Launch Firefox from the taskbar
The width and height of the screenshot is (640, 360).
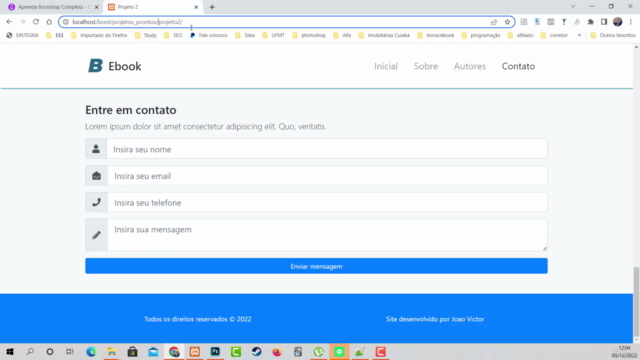point(277,351)
